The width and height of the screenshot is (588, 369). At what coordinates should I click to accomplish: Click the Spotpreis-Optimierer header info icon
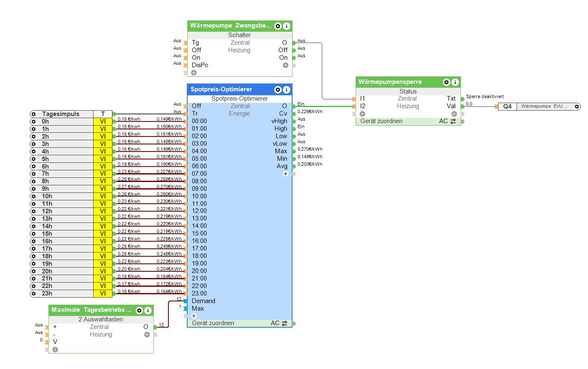tap(286, 90)
